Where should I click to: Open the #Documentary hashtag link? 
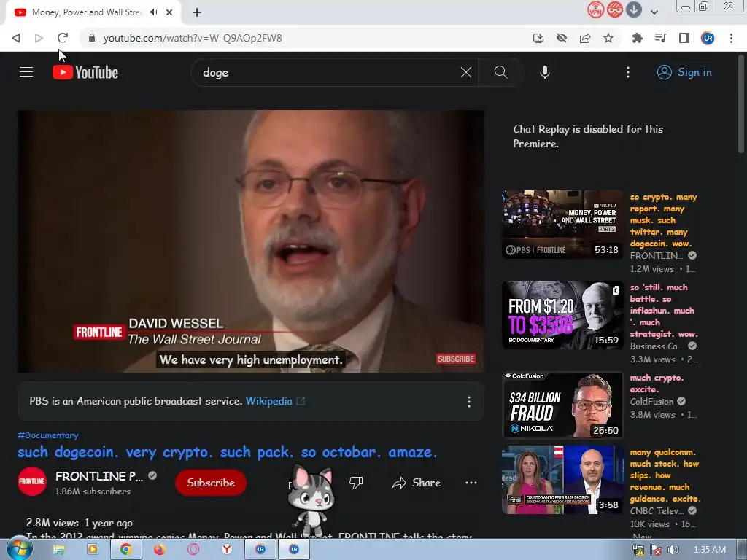47,435
